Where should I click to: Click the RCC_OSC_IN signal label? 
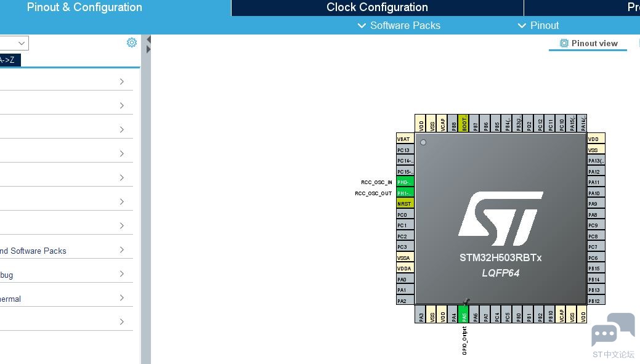point(376,182)
